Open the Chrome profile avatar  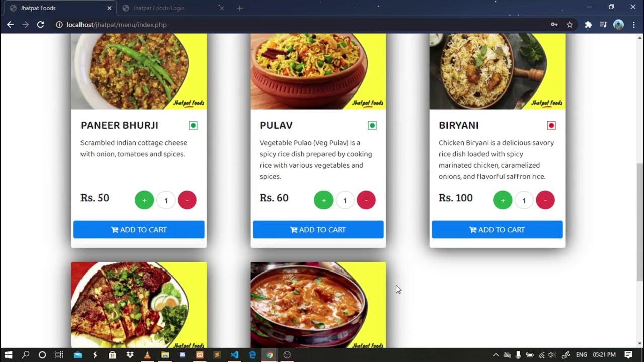point(619,25)
